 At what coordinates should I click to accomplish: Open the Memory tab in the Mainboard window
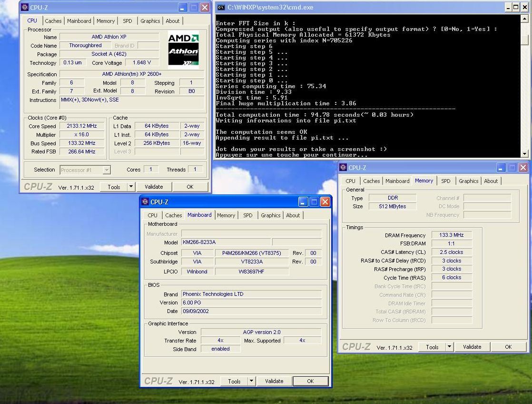click(x=226, y=215)
